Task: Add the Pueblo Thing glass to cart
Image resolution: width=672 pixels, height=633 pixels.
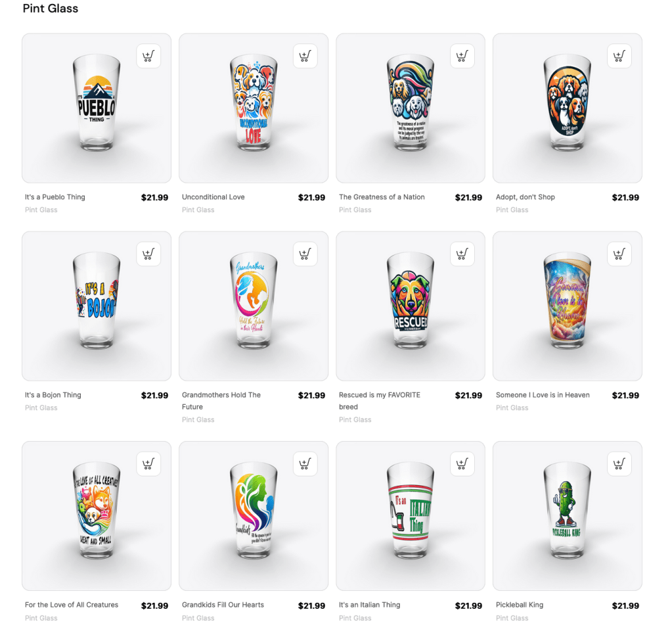Action: pyautogui.click(x=148, y=56)
